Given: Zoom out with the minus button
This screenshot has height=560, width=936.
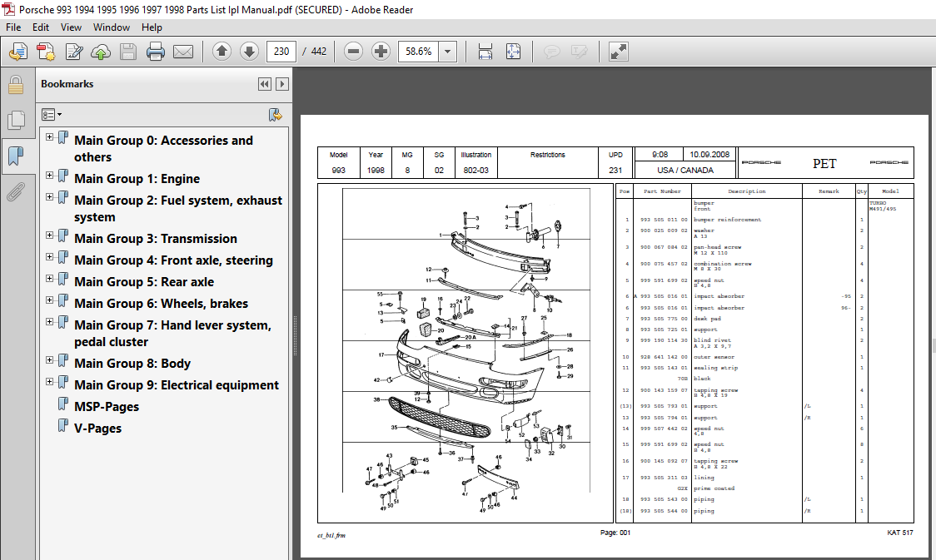Looking at the screenshot, I should click(x=353, y=52).
